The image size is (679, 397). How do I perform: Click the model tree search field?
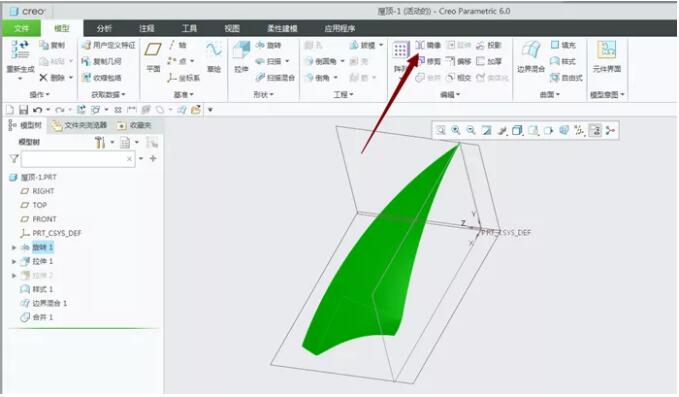(78, 159)
